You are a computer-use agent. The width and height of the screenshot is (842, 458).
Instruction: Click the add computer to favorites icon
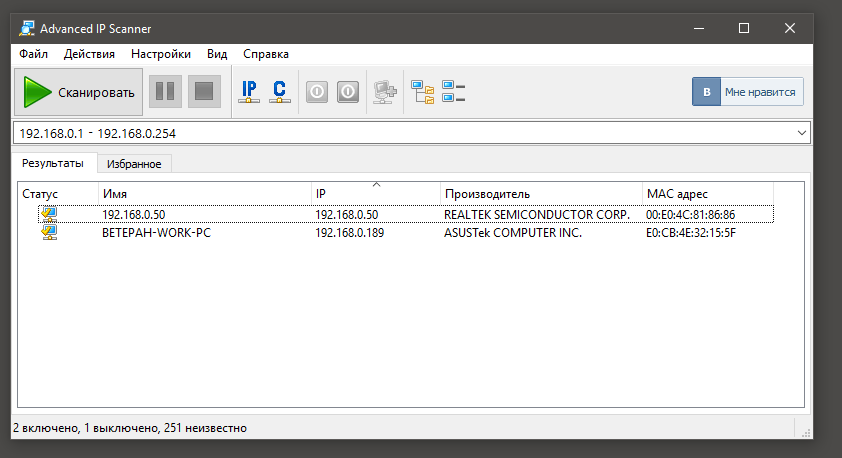click(x=384, y=92)
